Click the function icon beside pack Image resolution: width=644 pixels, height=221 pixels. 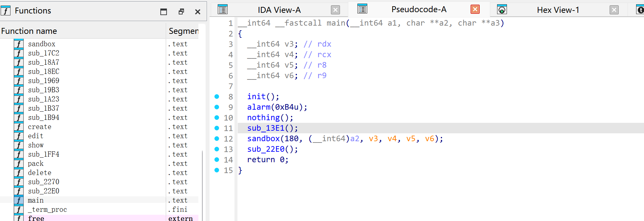click(19, 164)
